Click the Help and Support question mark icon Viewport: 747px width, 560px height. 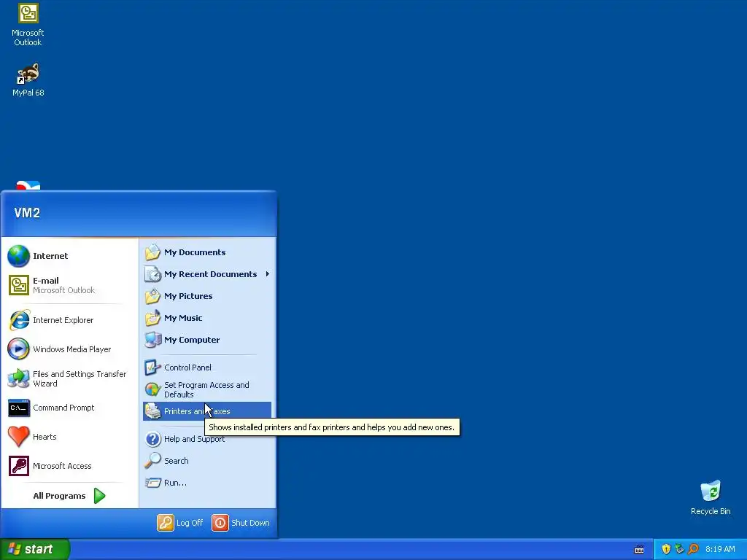pos(153,439)
